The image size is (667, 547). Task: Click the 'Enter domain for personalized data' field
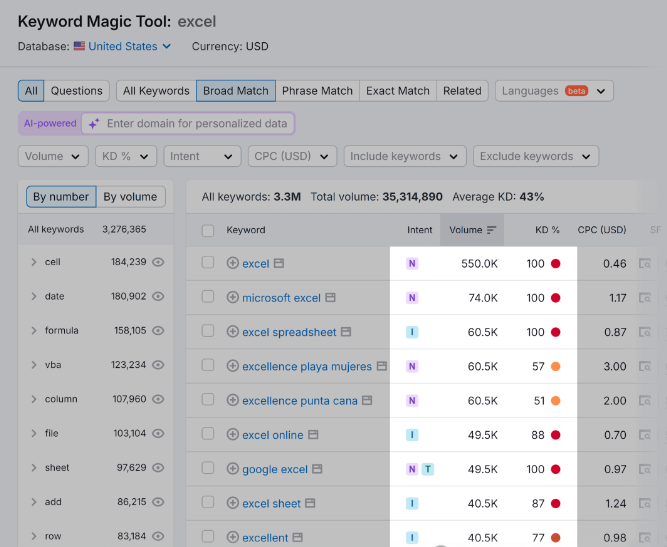196,124
